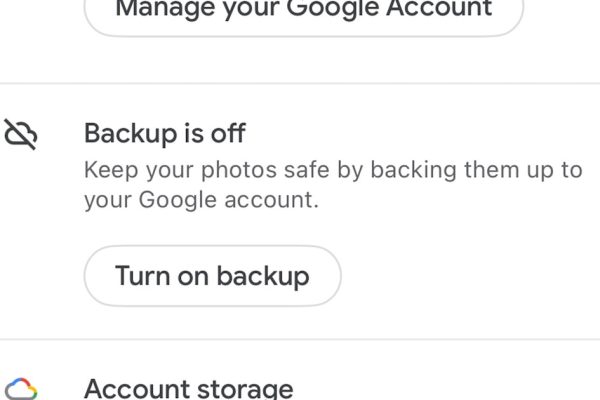The image size is (600, 400).
Task: Select the Backup is off heading
Action: click(165, 134)
